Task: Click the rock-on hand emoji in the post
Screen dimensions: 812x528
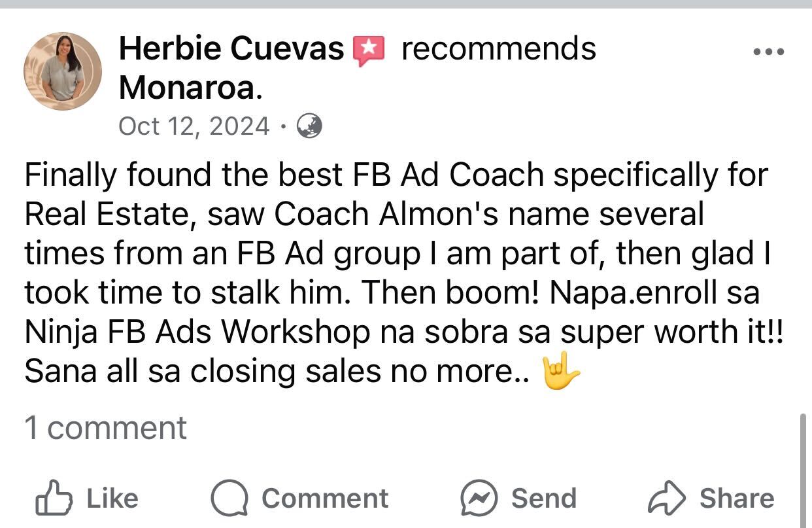Action: tap(560, 373)
